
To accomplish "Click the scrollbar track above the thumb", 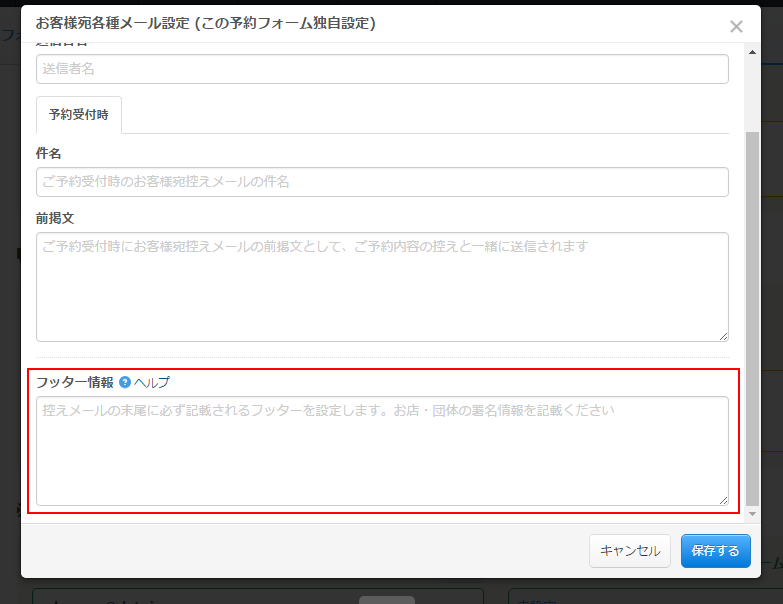I will (752, 90).
